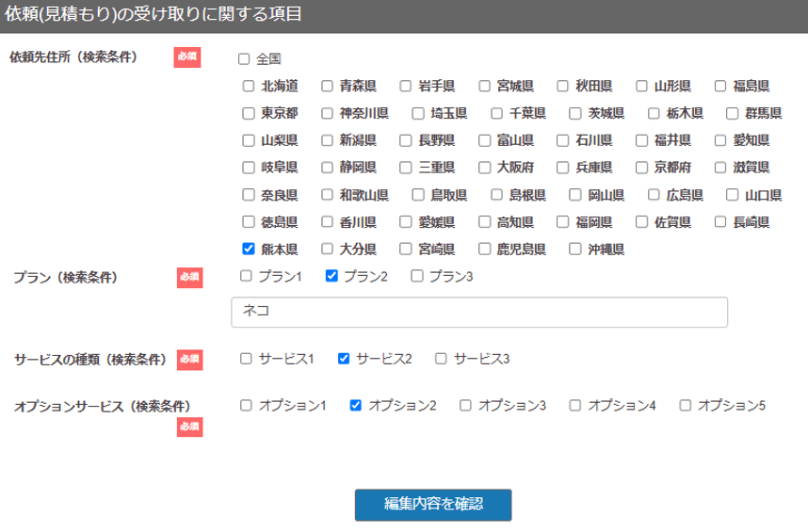Viewport: 808px width, 532px height.
Task: Select 東京都 checkbox
Action: (249, 113)
